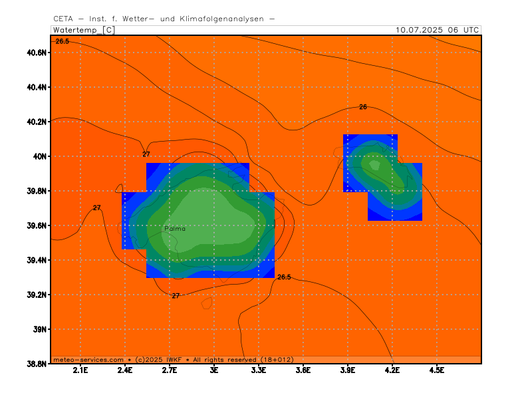
Task: Click the 3.3E longitude label
Action: point(259,370)
